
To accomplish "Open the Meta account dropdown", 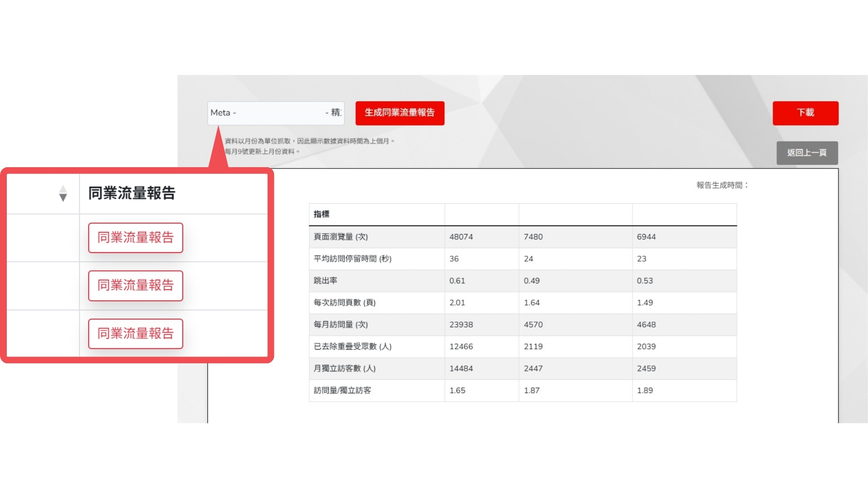I will coord(276,113).
